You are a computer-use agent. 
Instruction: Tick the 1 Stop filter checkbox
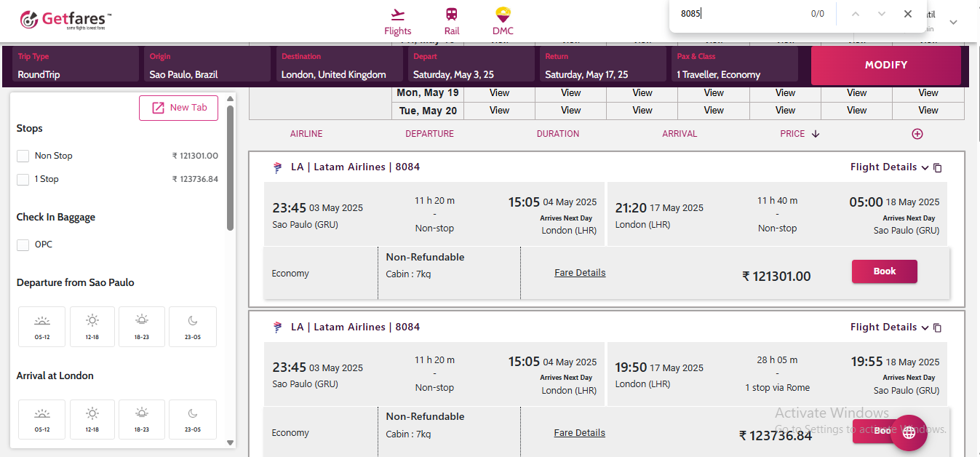coord(23,179)
